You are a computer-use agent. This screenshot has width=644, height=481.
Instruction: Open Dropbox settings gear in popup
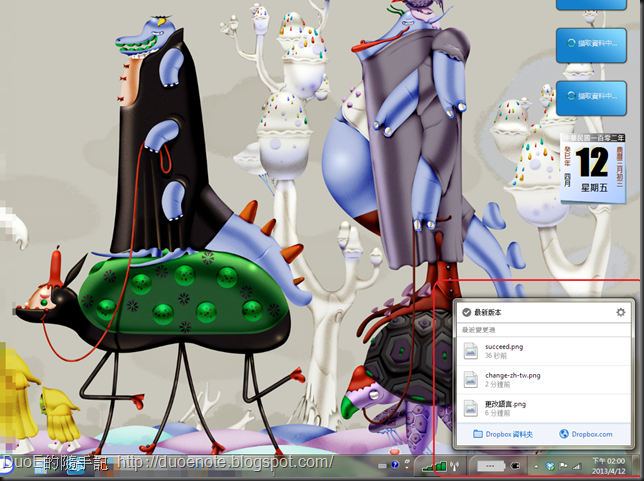(x=620, y=312)
